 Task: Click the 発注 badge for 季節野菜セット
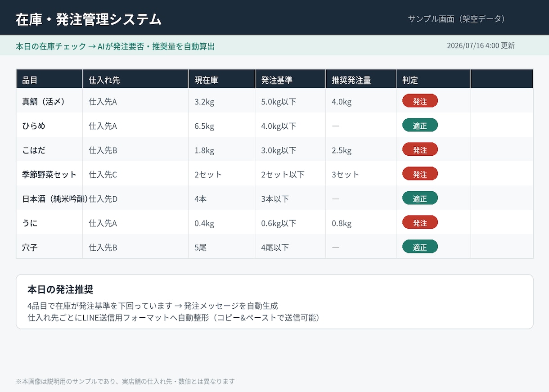420,174
